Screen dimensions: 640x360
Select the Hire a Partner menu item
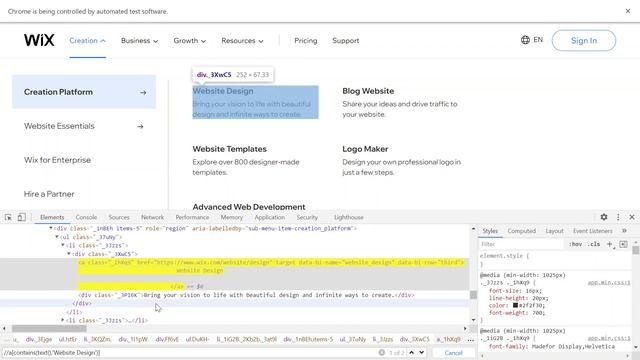(x=49, y=194)
